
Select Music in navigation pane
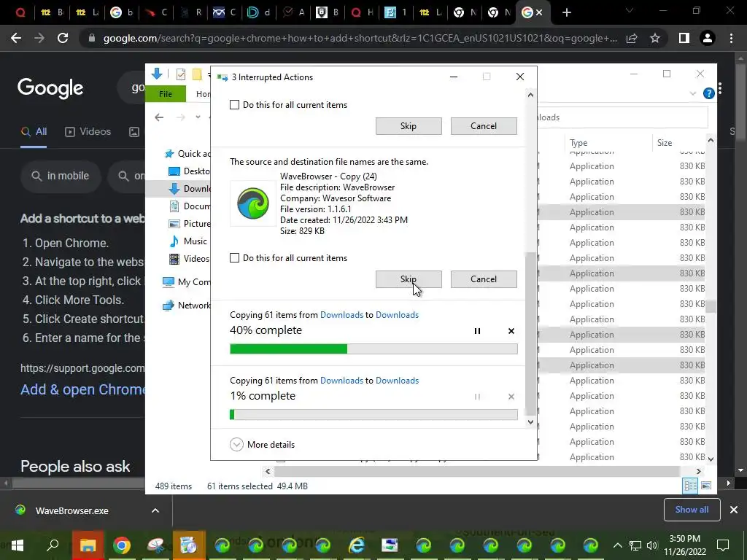coord(188,241)
